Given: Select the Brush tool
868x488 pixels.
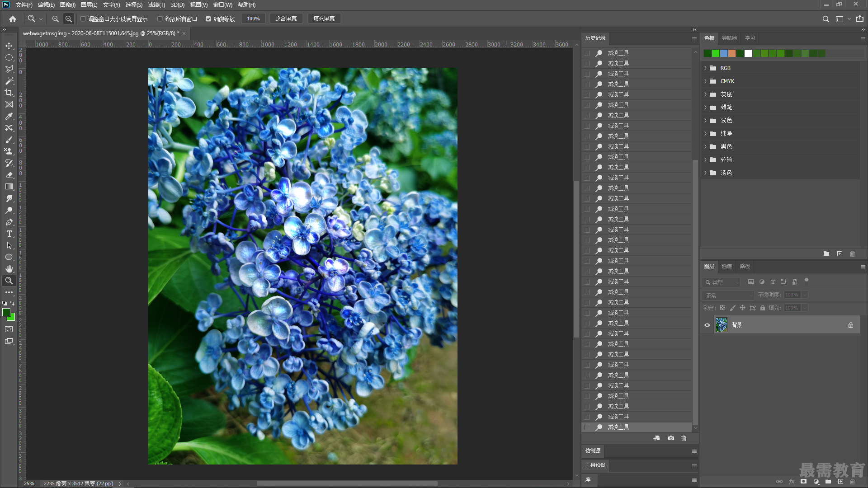Looking at the screenshot, I should click(9, 140).
